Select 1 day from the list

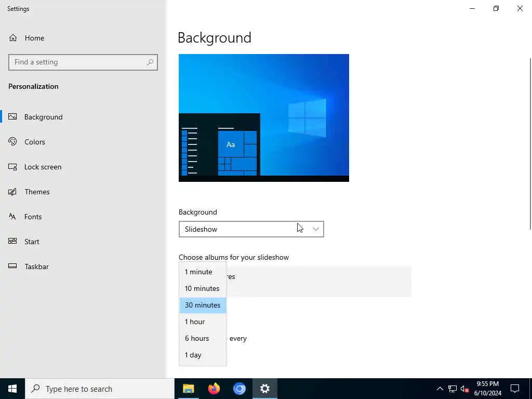[203, 355]
